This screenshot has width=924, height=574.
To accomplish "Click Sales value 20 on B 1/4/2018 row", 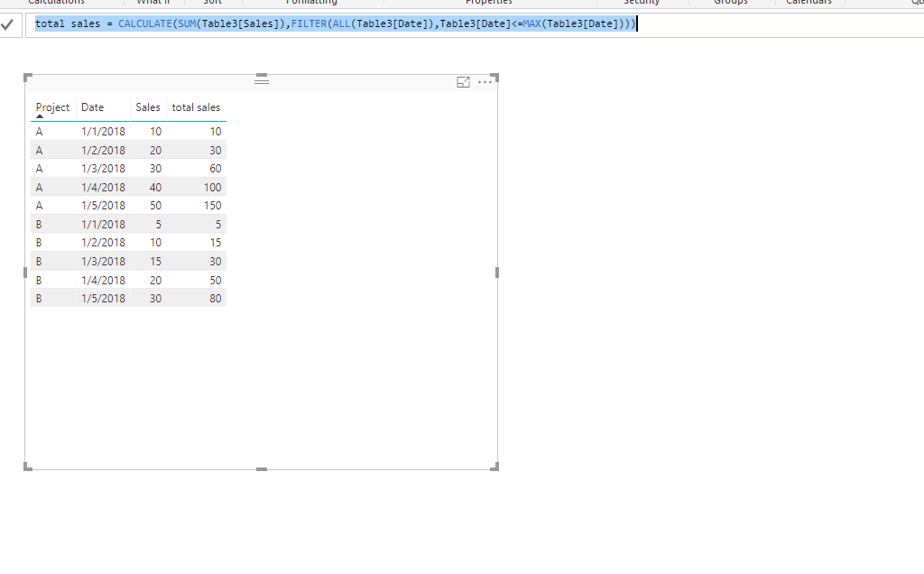I will tap(155, 281).
